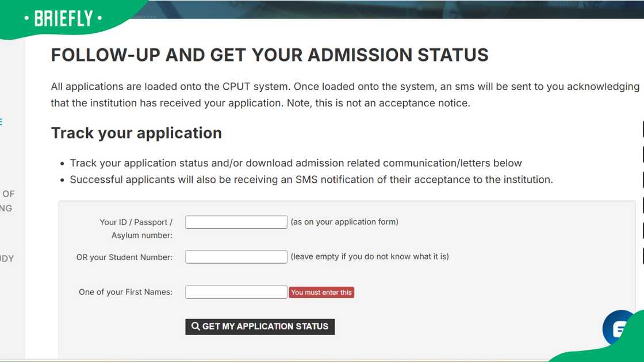Open the round blue chat icon
Image resolution: width=644 pixels, height=362 pixels.
tap(617, 328)
